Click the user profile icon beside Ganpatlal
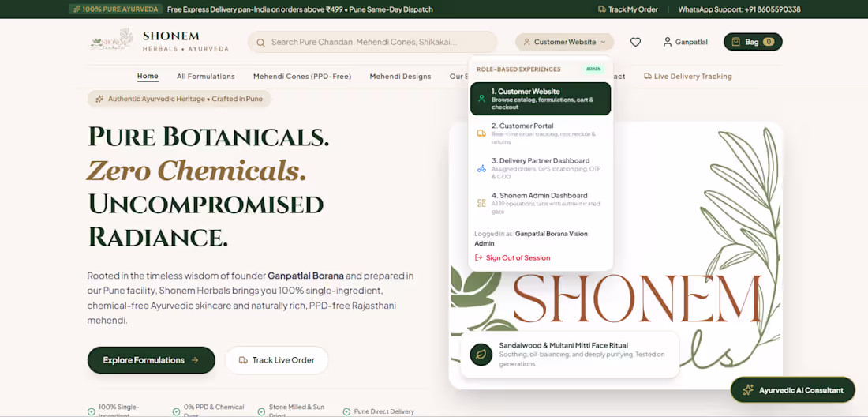Viewport: 868px width, 417px height. coord(668,42)
